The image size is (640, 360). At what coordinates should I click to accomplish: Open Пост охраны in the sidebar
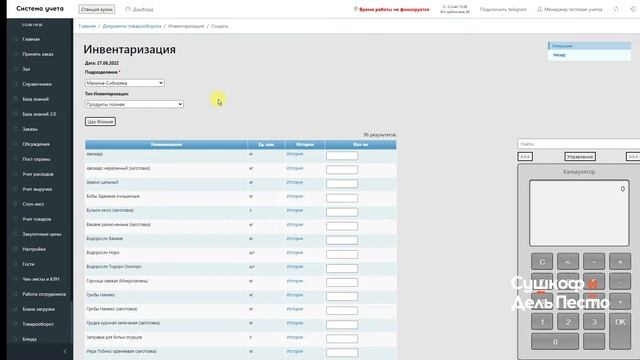(x=36, y=159)
